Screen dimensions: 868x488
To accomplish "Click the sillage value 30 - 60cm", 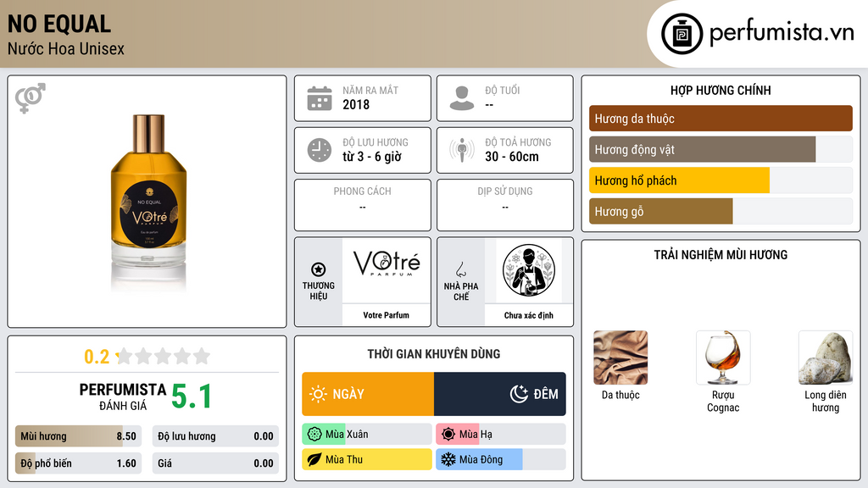I will point(511,157).
